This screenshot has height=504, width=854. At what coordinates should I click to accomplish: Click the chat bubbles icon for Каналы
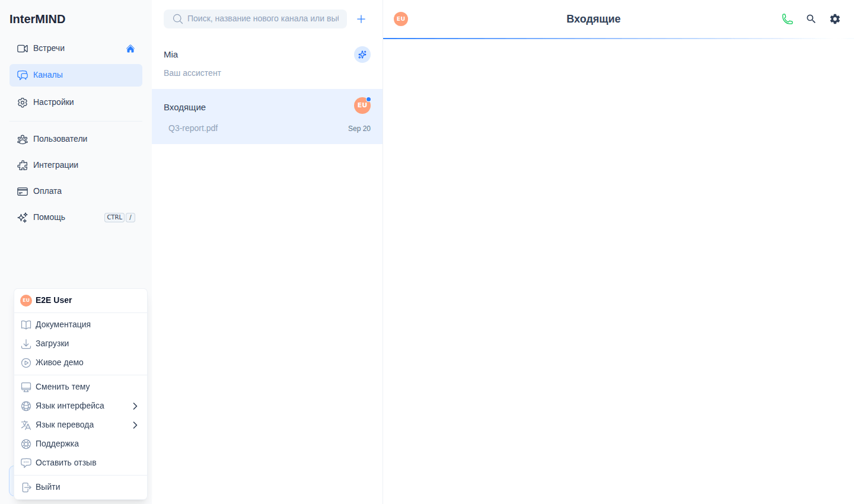(x=23, y=75)
